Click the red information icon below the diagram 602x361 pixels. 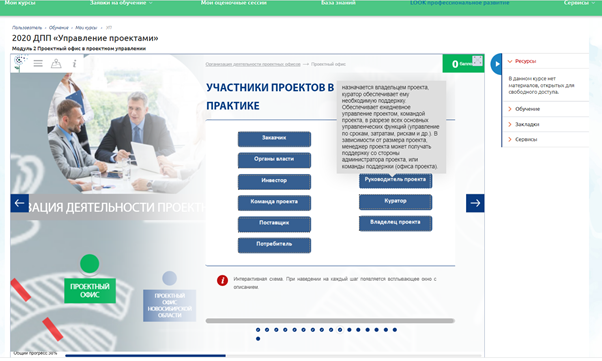point(222,280)
